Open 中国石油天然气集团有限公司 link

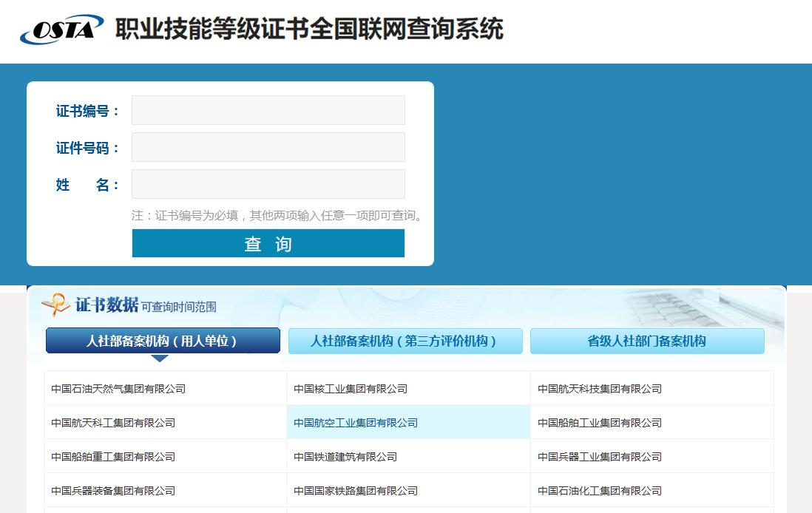[118, 389]
